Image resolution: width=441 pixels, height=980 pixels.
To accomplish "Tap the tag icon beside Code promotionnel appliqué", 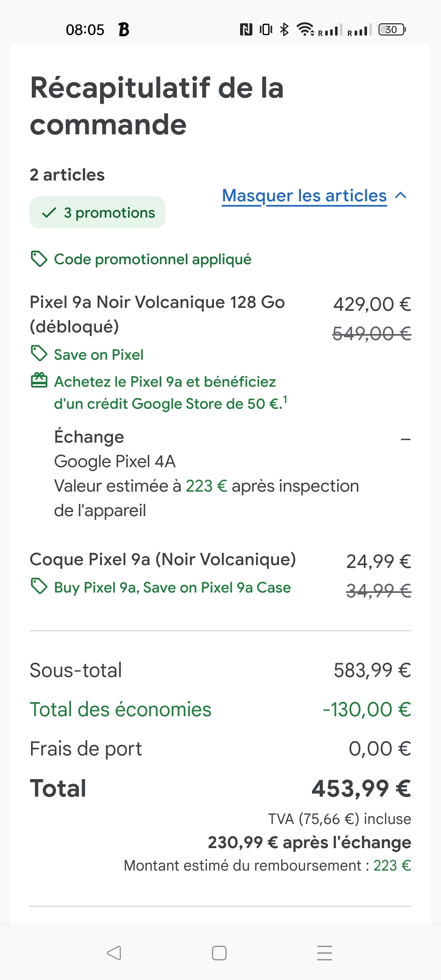I will click(x=39, y=259).
